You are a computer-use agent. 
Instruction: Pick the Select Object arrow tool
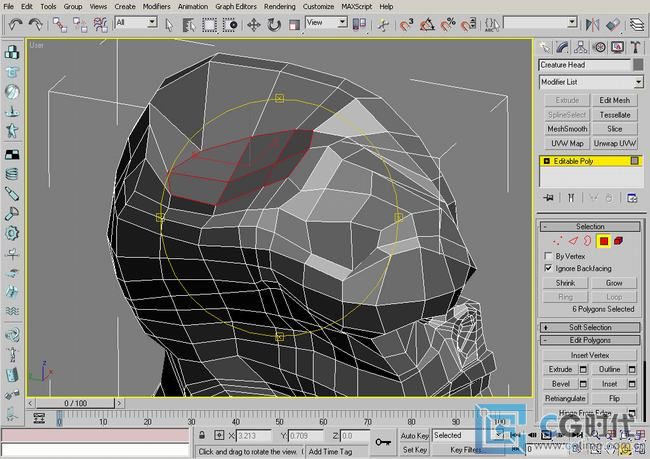[169, 25]
